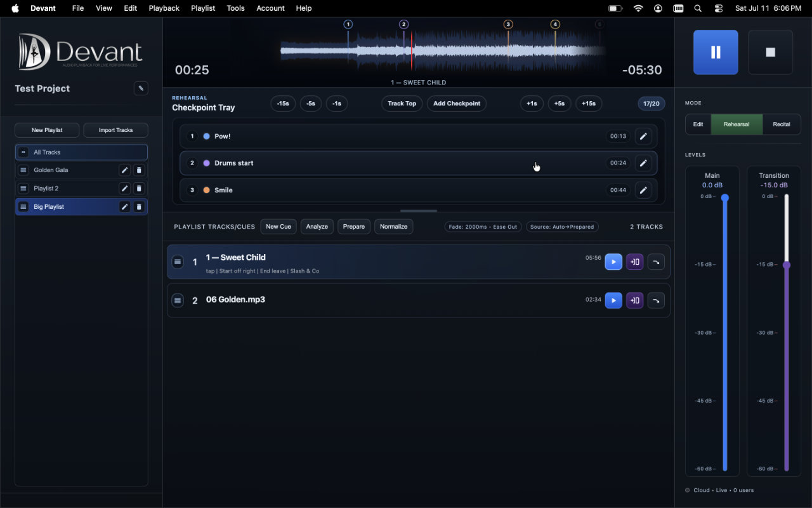Screen dimensions: 812x508
Task: Delete Playlist 2 with trash icon
Action: [x=140, y=189]
